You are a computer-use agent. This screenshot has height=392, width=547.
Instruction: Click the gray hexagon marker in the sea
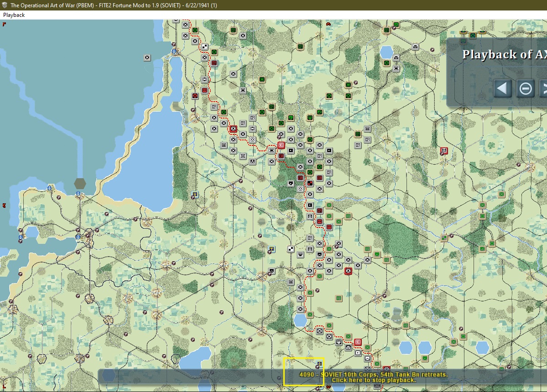80,183
